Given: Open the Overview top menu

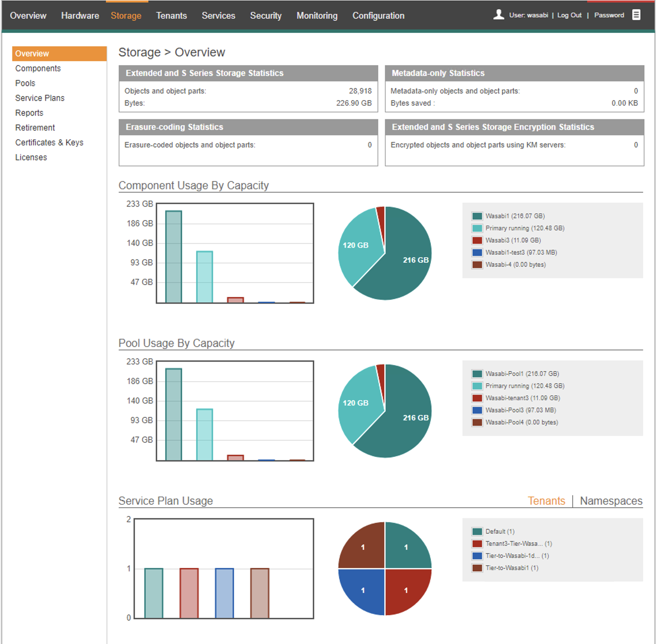Looking at the screenshot, I should coord(28,16).
